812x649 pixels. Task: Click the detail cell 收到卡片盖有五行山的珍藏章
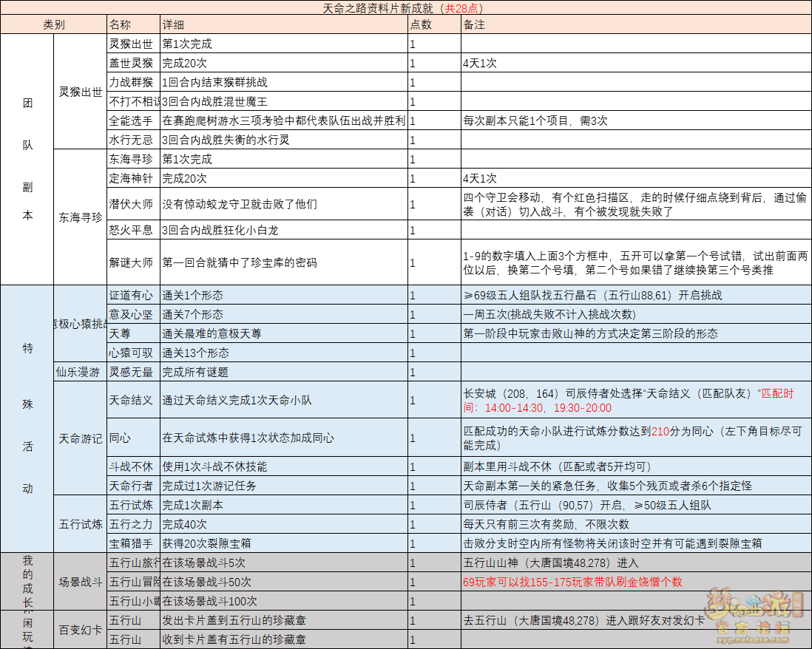pyautogui.click(x=284, y=639)
